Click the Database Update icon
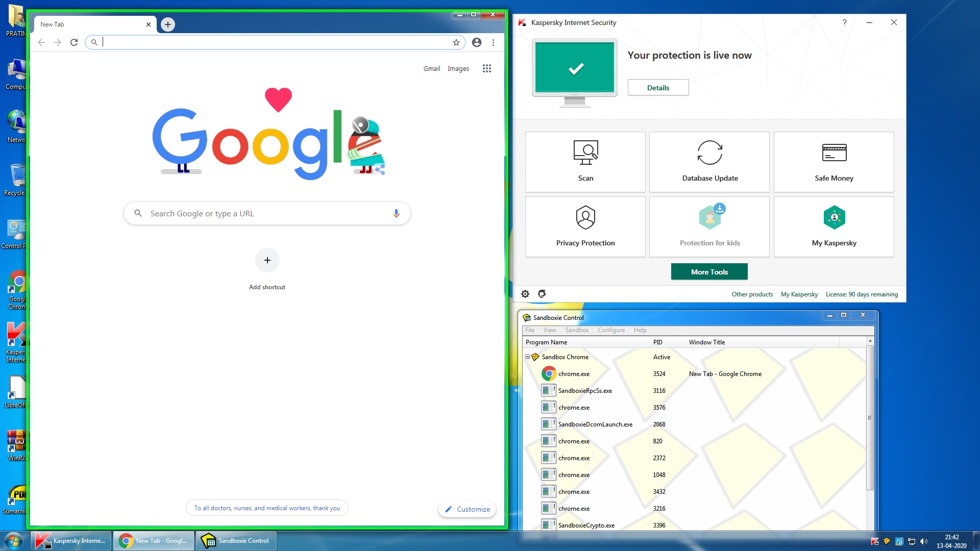Screen dimensions: 980x551 [709, 153]
